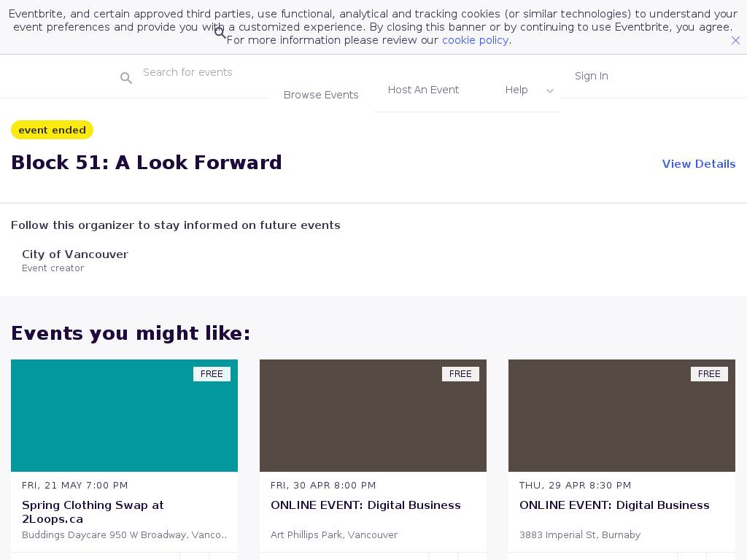The width and height of the screenshot is (747, 560).
Task: Click the Sign In link
Action: click(591, 76)
